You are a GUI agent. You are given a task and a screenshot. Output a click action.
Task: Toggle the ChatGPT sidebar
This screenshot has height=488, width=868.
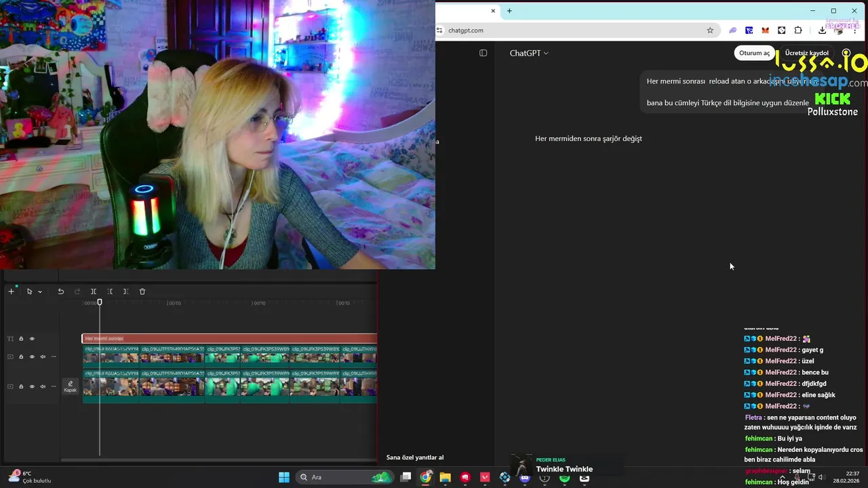(483, 53)
